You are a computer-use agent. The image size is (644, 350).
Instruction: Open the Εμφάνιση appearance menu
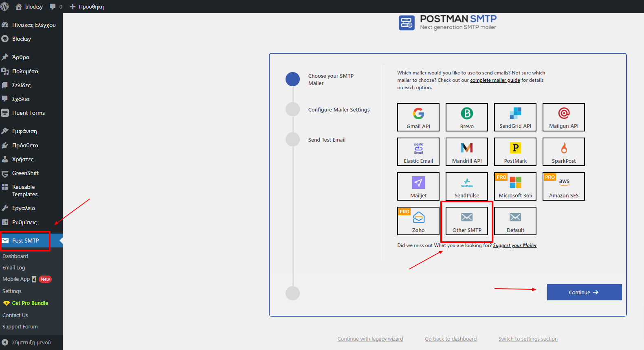coord(31,131)
